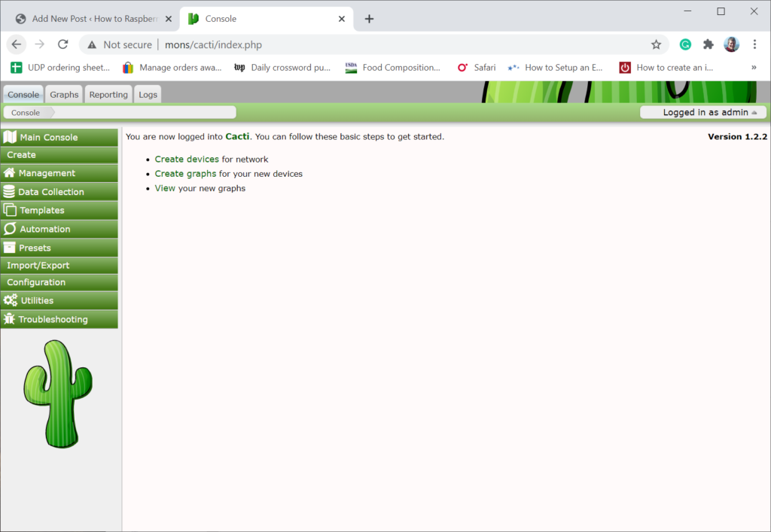Click the browser forward arrow
The image size is (771, 532).
tap(40, 44)
